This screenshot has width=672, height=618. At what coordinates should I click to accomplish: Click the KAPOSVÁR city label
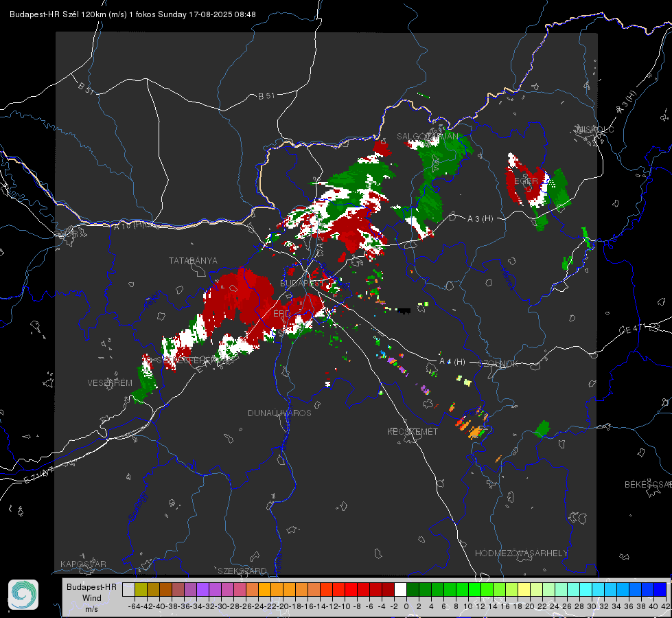click(x=83, y=564)
